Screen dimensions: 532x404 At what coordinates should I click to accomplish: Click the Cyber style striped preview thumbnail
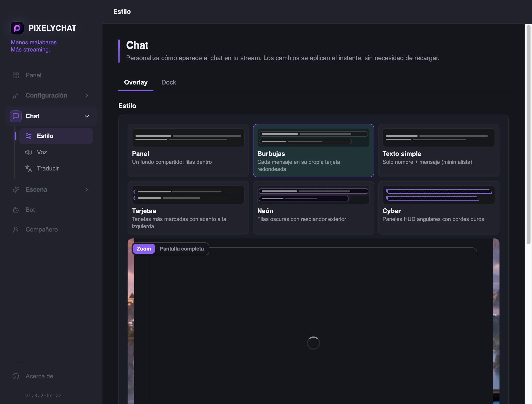(x=439, y=195)
